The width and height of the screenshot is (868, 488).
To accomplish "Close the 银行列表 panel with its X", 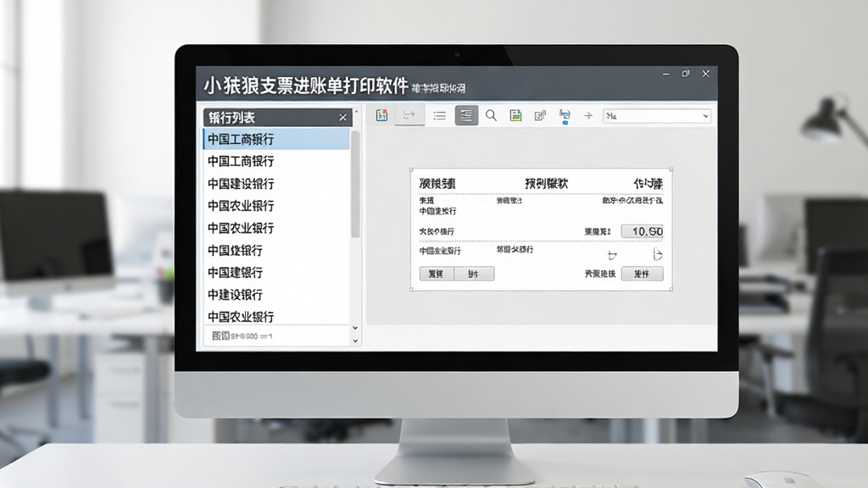I will 342,117.
